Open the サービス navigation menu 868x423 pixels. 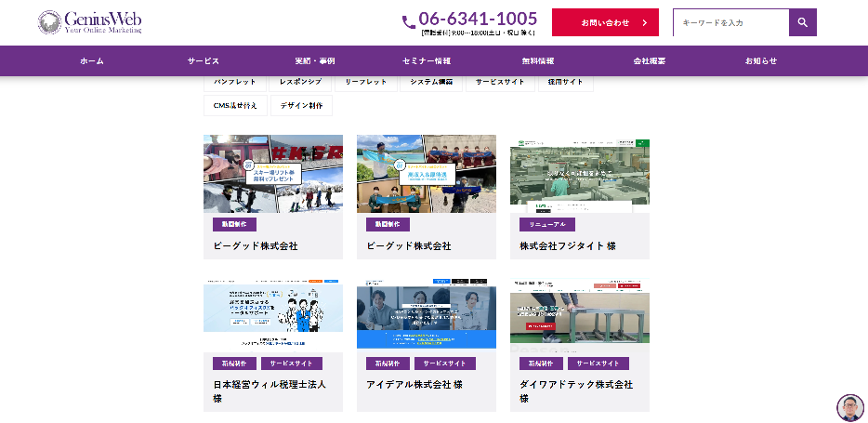[x=204, y=60]
